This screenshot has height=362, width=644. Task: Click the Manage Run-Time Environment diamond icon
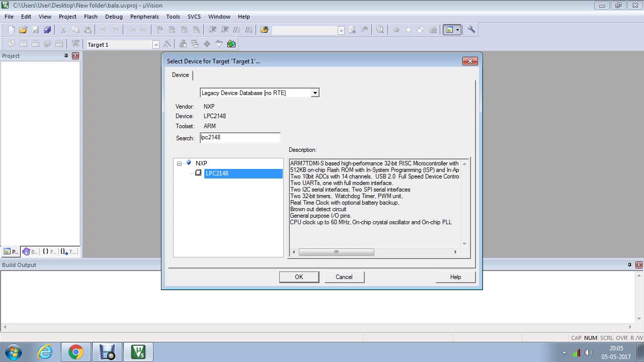(x=207, y=44)
